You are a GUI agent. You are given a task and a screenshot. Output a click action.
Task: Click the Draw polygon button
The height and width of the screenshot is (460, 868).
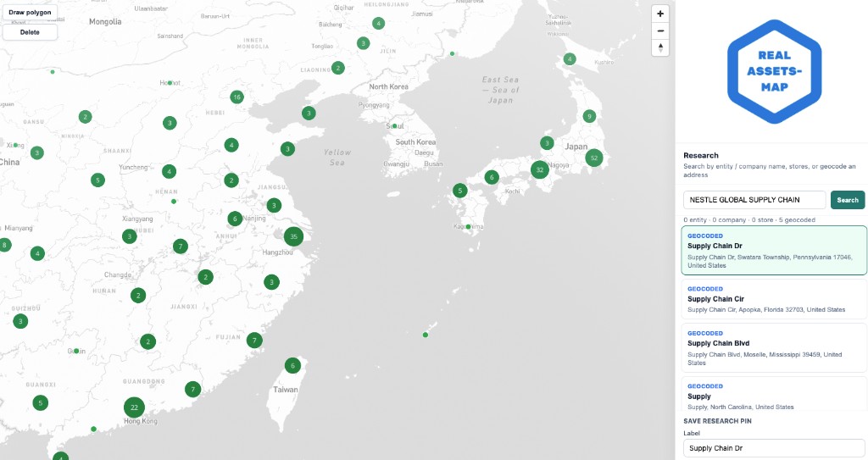(30, 12)
